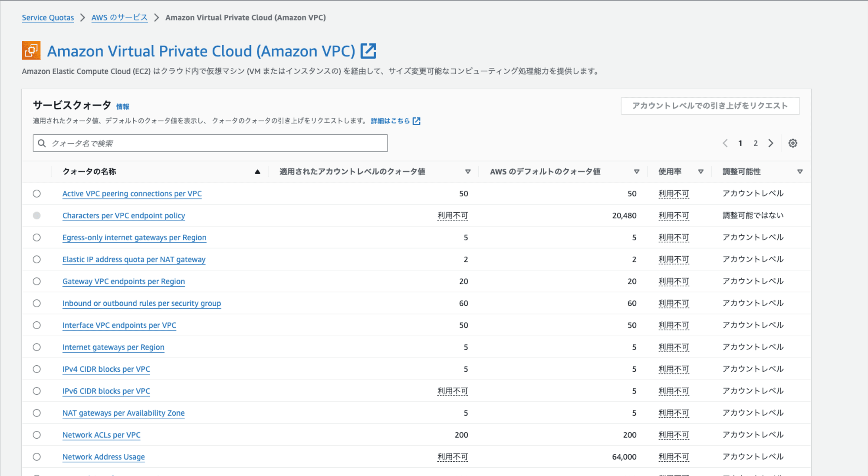Open IPv6 CIDR blocks per VPC
The image size is (868, 476).
tap(106, 391)
